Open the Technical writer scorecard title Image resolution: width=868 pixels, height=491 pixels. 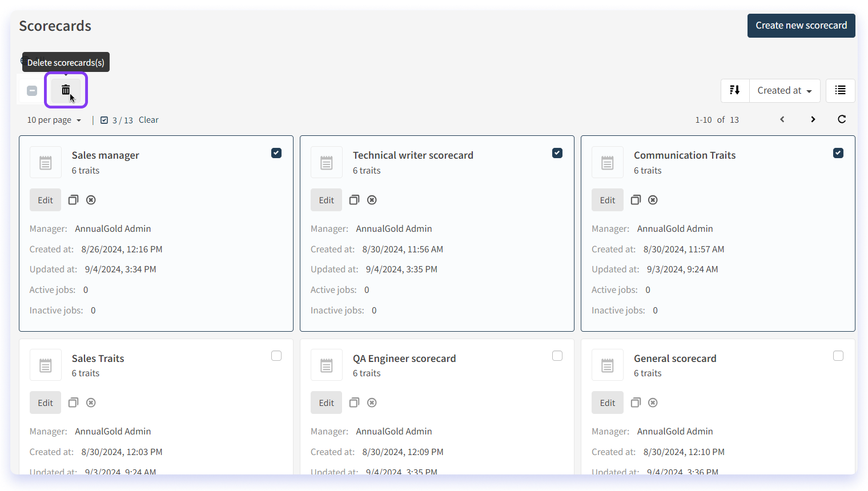coord(413,155)
